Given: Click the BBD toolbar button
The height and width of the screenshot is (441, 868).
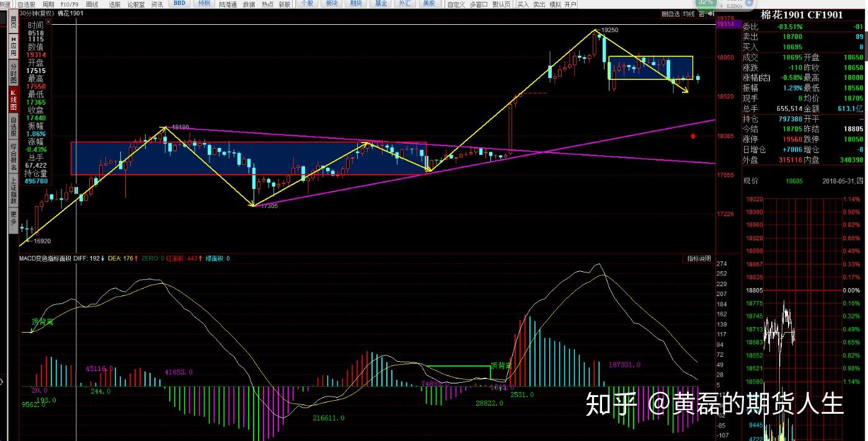Looking at the screenshot, I should point(179,4).
